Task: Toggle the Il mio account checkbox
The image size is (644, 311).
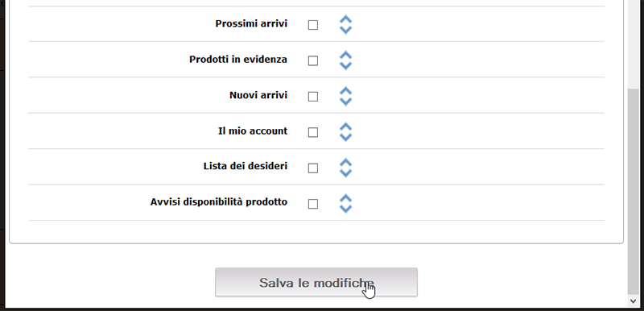Action: point(313,132)
